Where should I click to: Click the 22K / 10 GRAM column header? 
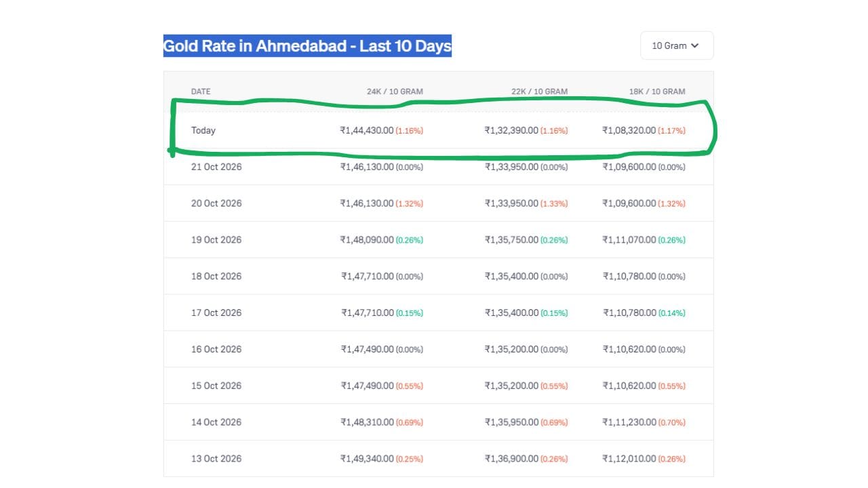[x=540, y=91]
